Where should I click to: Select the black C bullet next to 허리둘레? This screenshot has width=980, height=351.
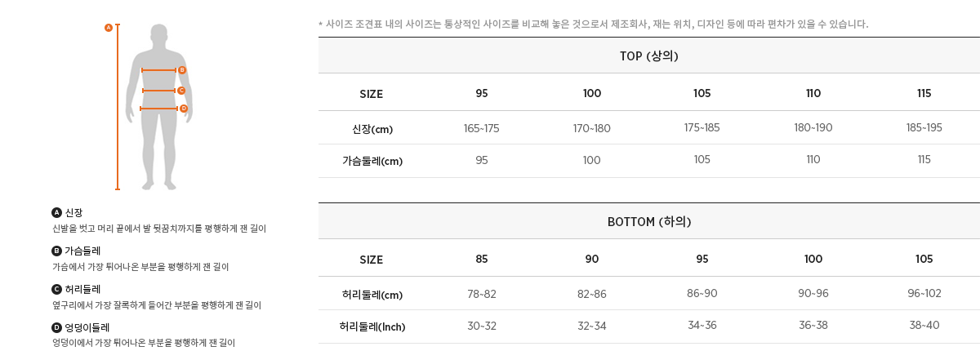coord(56,289)
